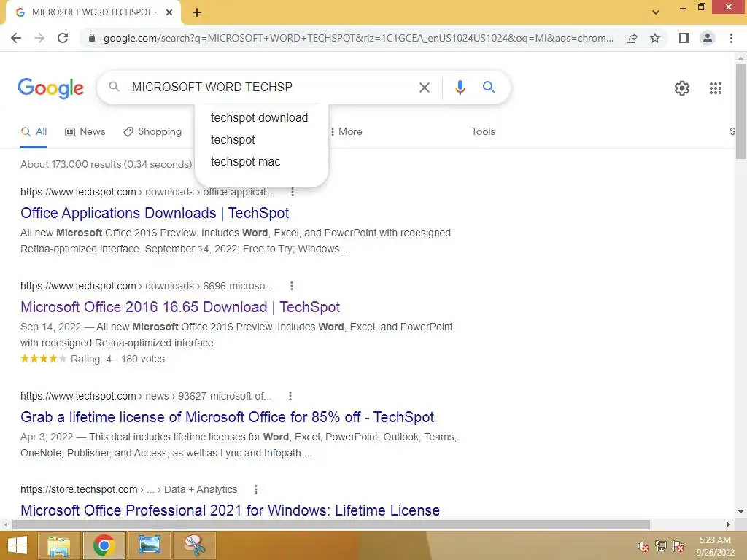
Task: Open the Windows Start button
Action: [x=18, y=545]
